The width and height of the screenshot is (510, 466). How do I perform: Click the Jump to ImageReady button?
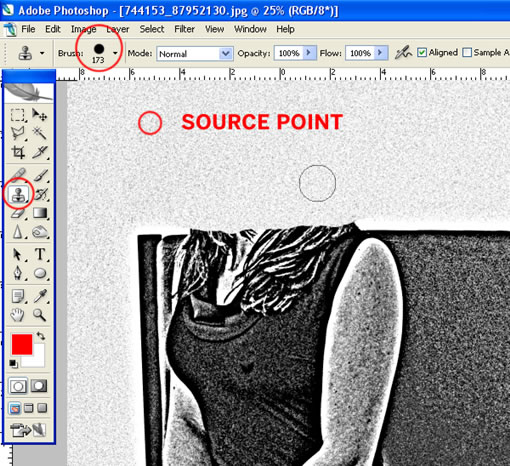pyautogui.click(x=28, y=430)
